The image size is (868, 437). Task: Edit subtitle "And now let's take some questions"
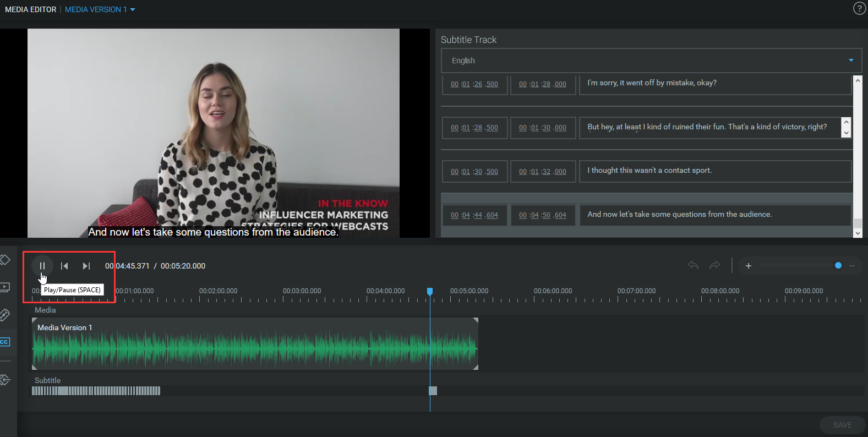[715, 215]
